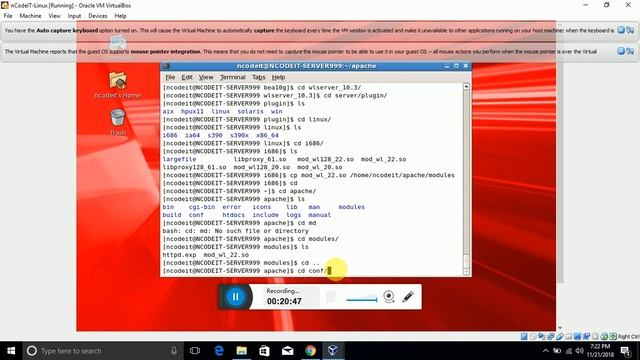This screenshot has width=640, height=360.
Task: Adjust the recorder audio level slider
Action: [362, 299]
